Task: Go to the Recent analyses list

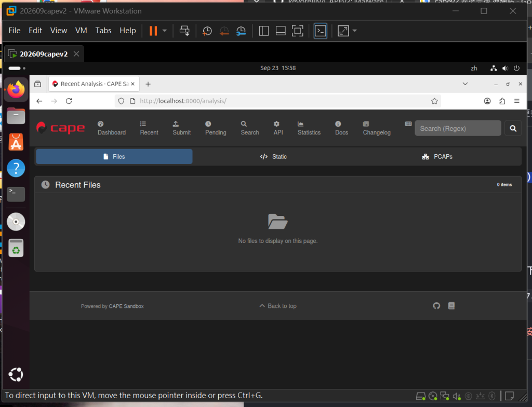Action: pyautogui.click(x=149, y=128)
